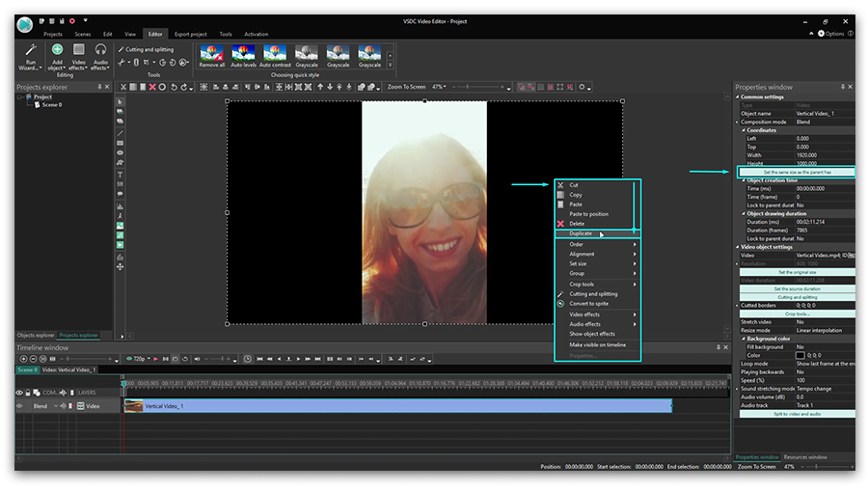Select Scene 0 in Projects explorer
This screenshot has height=492, width=868.
click(x=51, y=104)
